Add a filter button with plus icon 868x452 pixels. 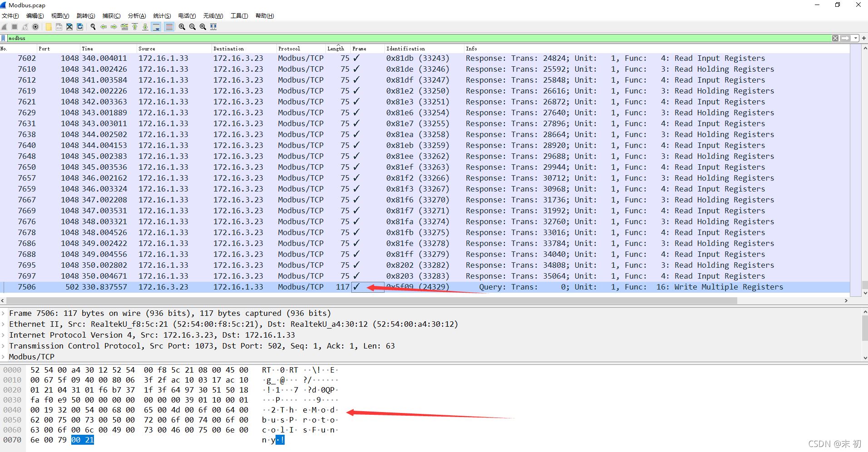tap(864, 38)
